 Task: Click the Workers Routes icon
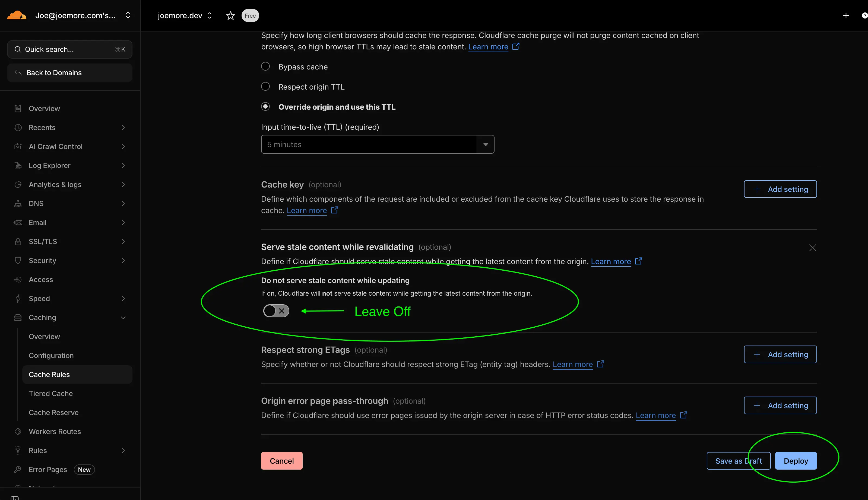click(18, 431)
